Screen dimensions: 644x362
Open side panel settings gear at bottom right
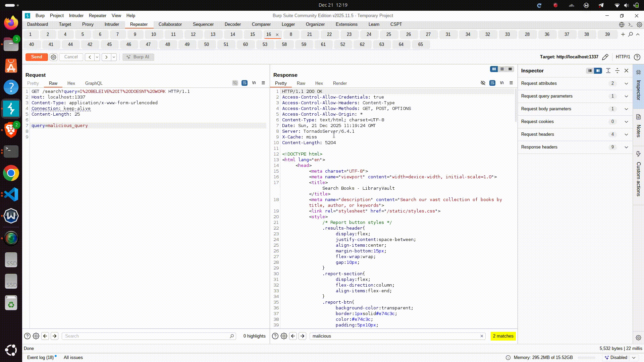638,338
